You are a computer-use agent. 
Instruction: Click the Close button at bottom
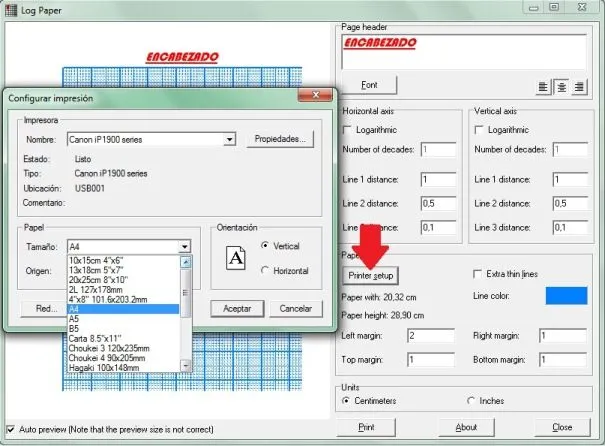[x=562, y=427]
